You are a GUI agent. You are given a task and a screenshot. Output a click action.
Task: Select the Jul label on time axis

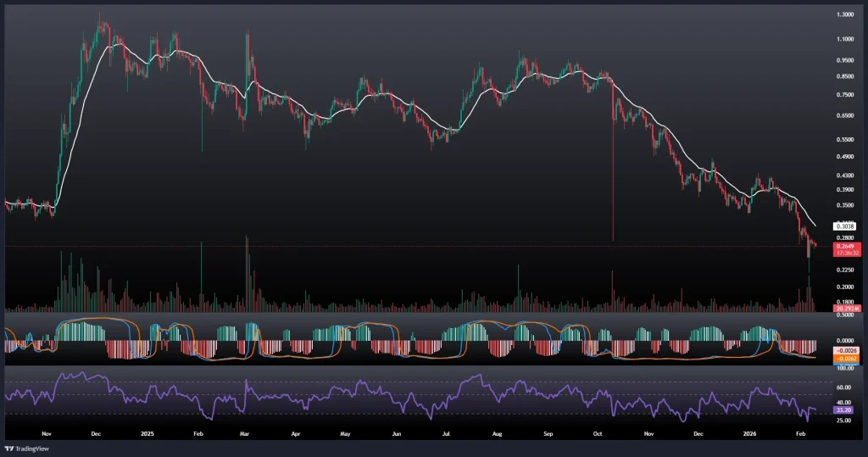click(446, 432)
